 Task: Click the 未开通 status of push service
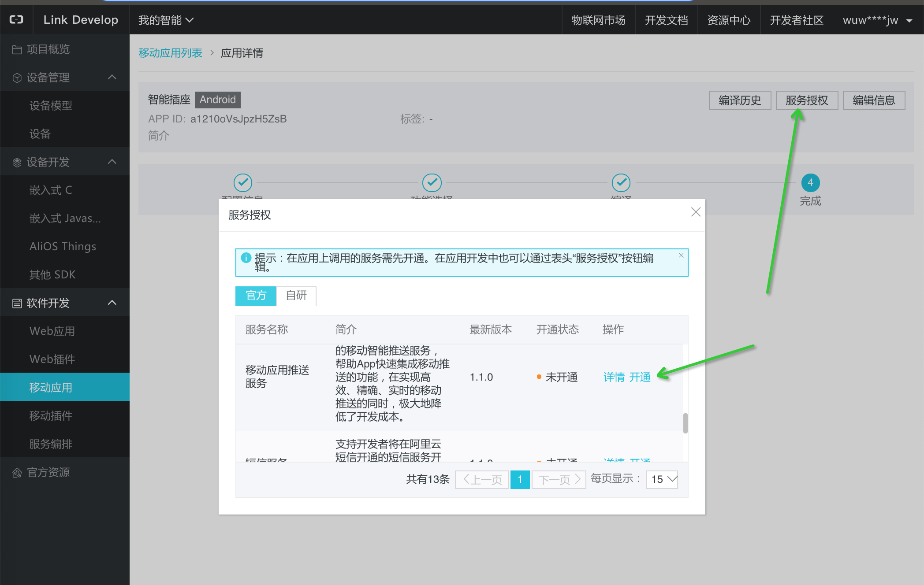[x=557, y=377]
